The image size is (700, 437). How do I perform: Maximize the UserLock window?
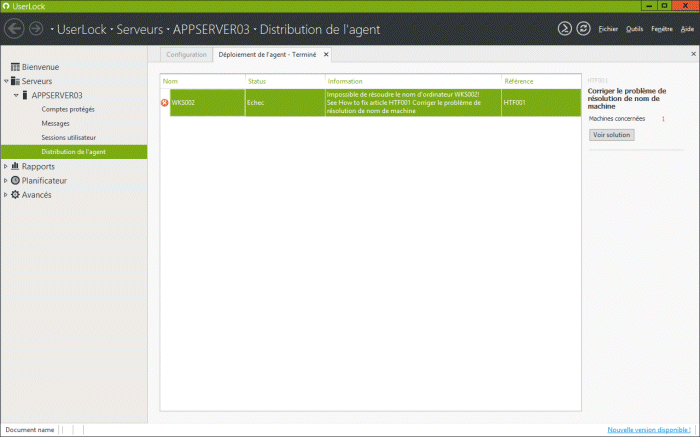664,6
